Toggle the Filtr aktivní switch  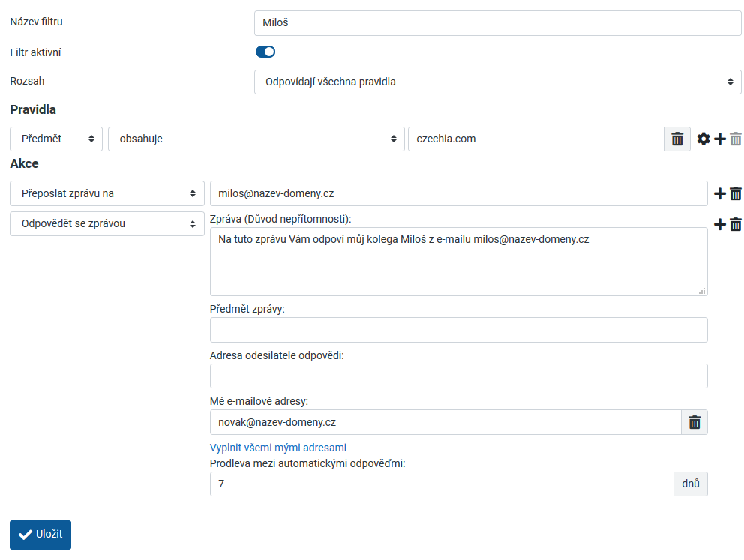pyautogui.click(x=265, y=52)
